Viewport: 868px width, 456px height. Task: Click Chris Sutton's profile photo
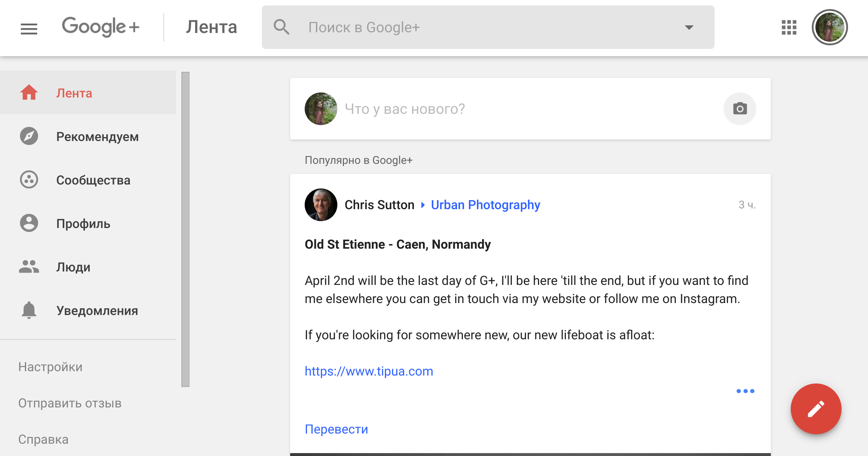pyautogui.click(x=321, y=205)
